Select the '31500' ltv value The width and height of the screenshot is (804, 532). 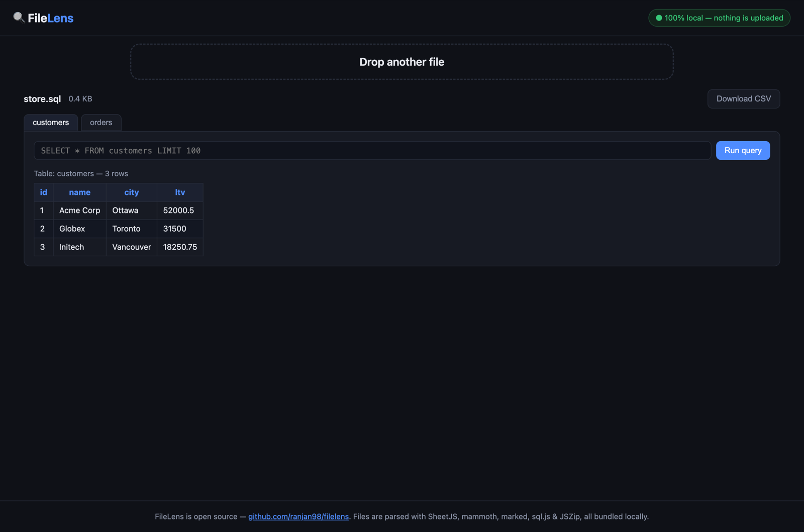[180, 229]
